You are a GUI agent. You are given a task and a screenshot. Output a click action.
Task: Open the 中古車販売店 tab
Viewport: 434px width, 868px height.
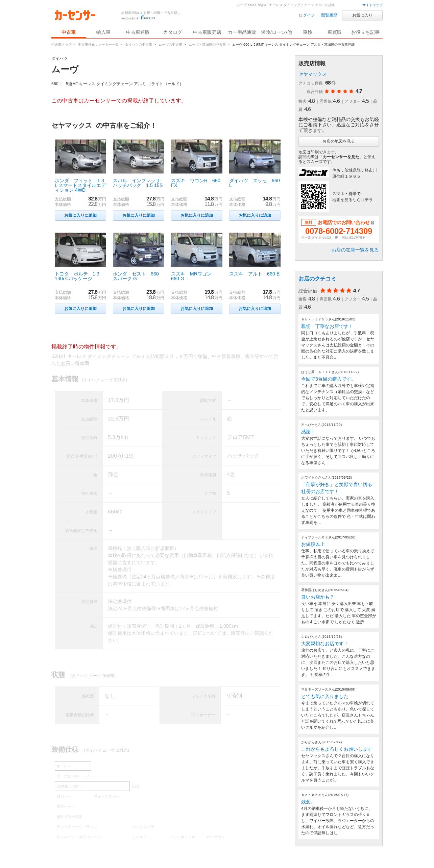pos(207,32)
